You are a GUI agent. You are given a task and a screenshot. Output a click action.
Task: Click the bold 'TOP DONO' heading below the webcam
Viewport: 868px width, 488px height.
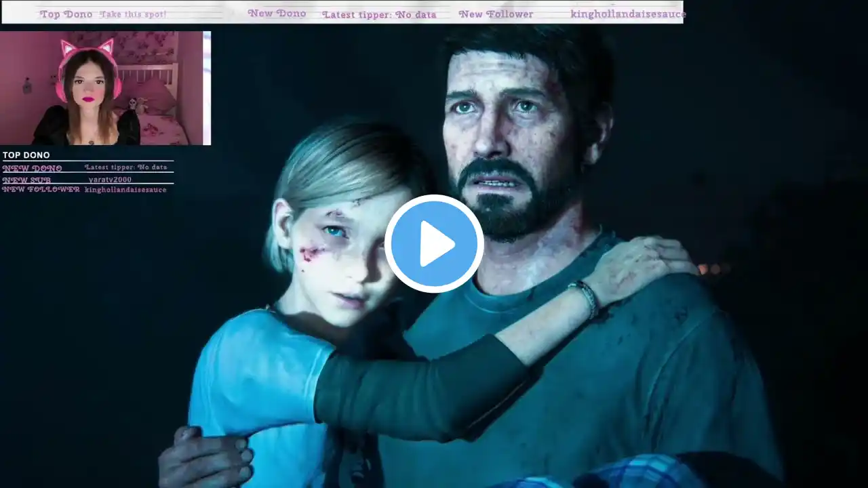(26, 155)
